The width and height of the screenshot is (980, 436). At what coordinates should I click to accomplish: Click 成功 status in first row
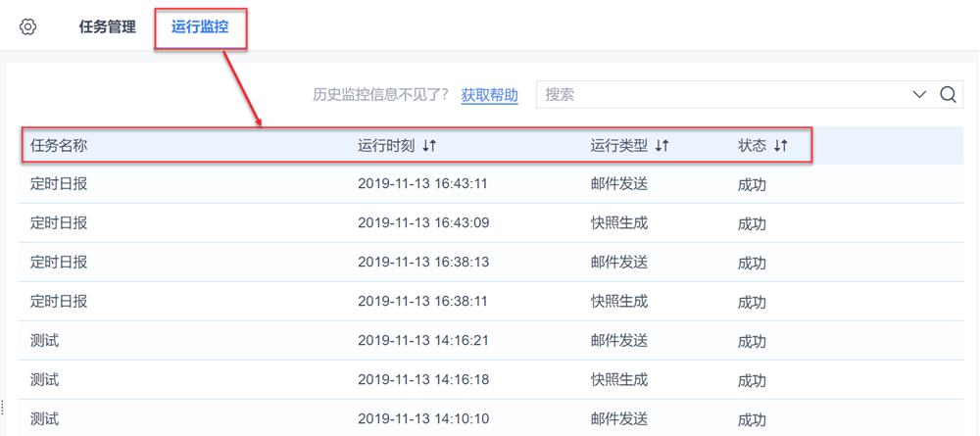tap(752, 185)
